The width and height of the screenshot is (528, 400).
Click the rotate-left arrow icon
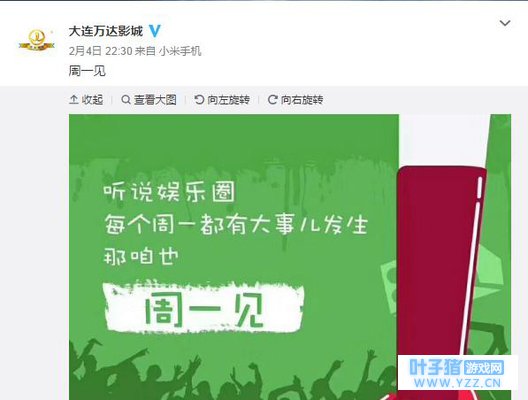199,99
